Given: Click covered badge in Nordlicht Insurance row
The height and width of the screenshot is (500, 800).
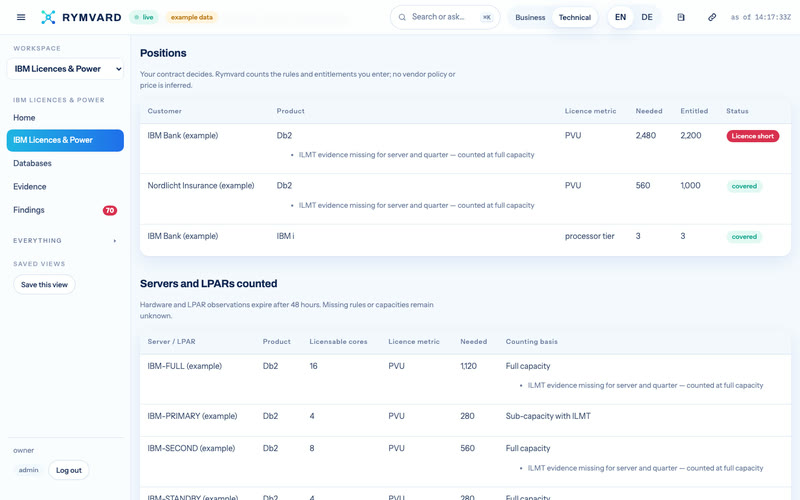Looking at the screenshot, I should click(x=744, y=186).
